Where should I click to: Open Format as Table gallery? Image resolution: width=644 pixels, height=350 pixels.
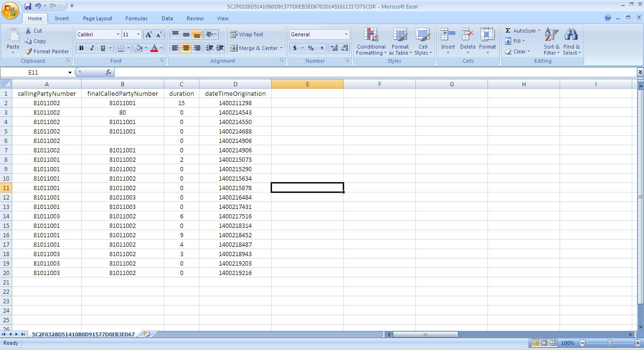coord(400,42)
